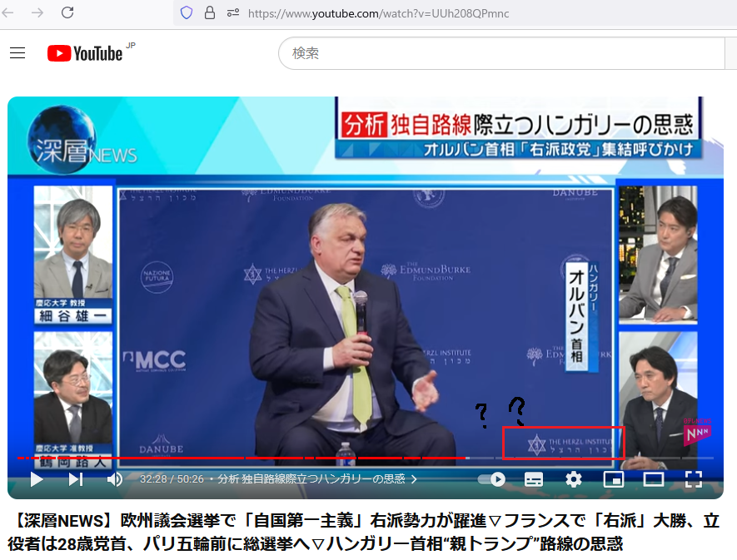Select the YouTube URL in address bar

pyautogui.click(x=379, y=13)
